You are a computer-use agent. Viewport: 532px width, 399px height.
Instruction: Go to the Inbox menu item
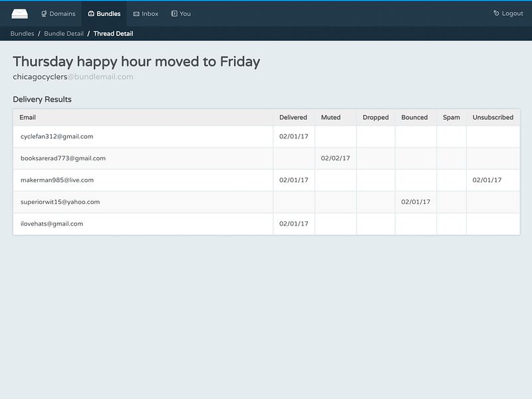[x=146, y=13]
